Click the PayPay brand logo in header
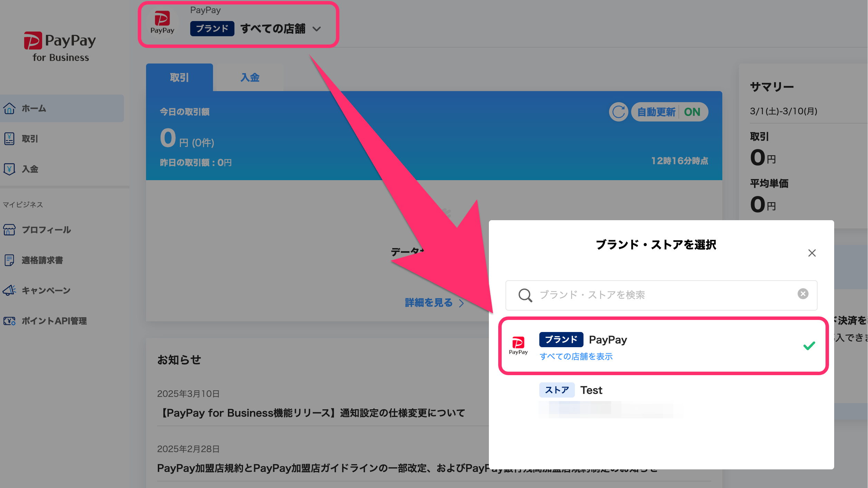The height and width of the screenshot is (488, 868). [x=162, y=22]
